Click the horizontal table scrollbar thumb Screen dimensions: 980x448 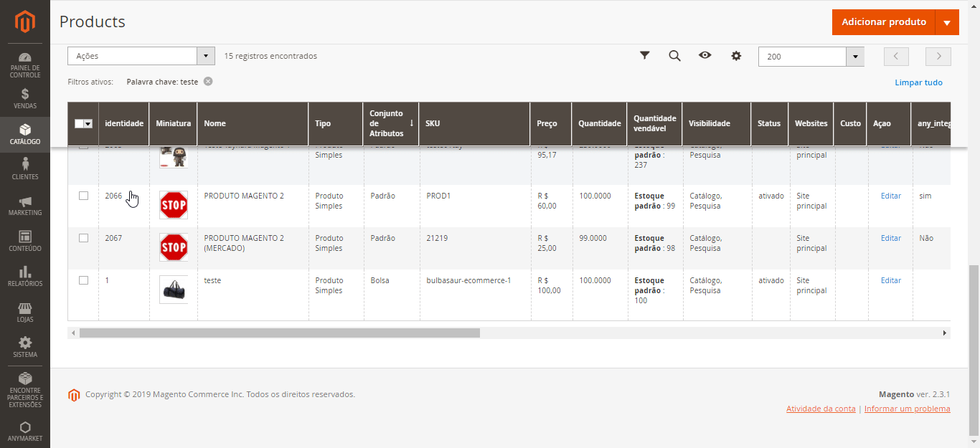pos(279,333)
